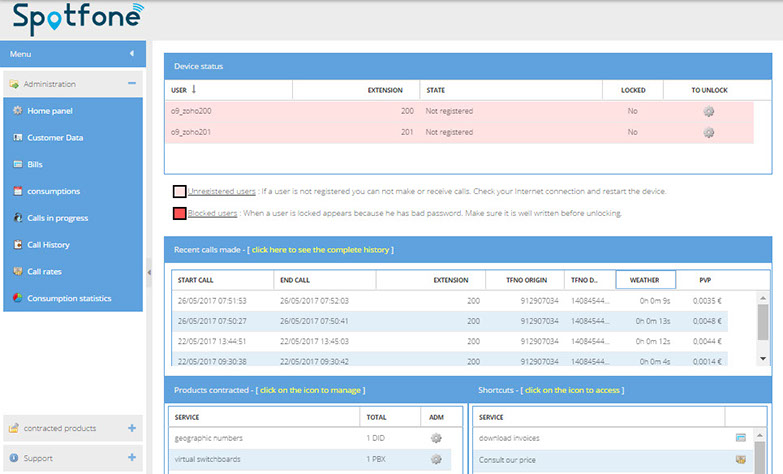Collapse the Menu sidebar arrow
783x474 pixels.
tap(132, 53)
